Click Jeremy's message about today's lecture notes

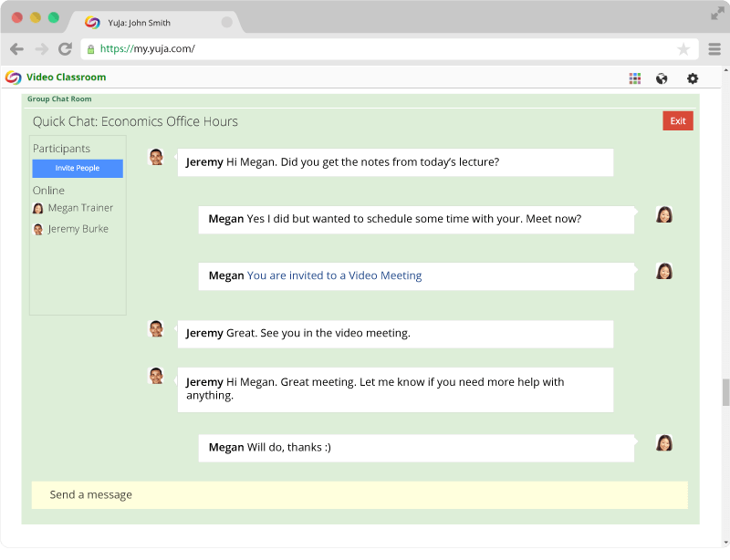coord(395,162)
